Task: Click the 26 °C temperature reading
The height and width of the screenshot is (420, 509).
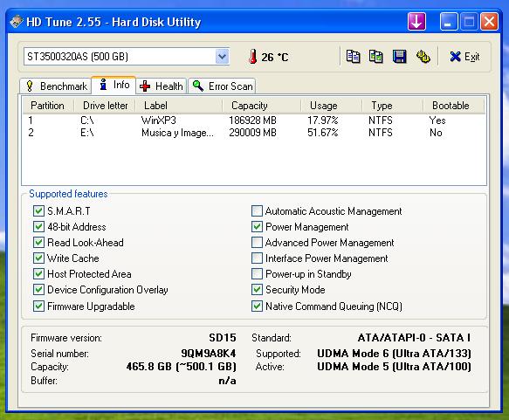Action: [275, 58]
